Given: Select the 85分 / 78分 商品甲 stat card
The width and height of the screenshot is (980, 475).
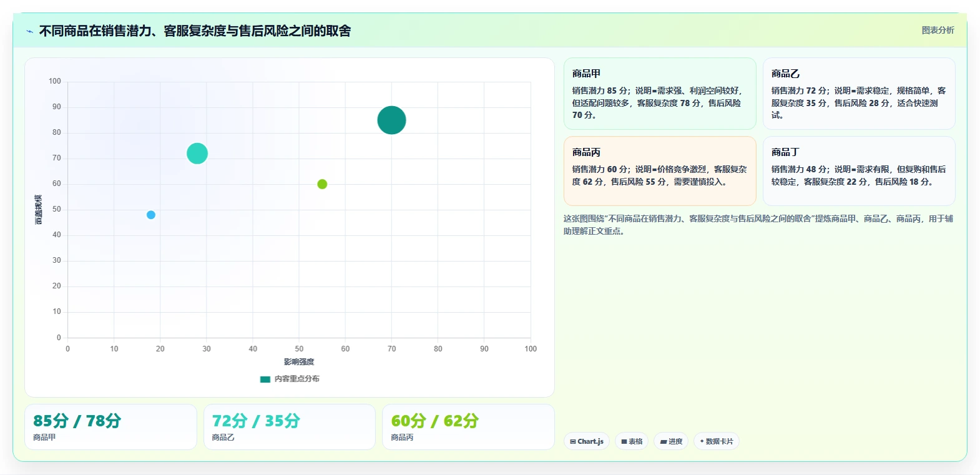Looking at the screenshot, I should [110, 427].
